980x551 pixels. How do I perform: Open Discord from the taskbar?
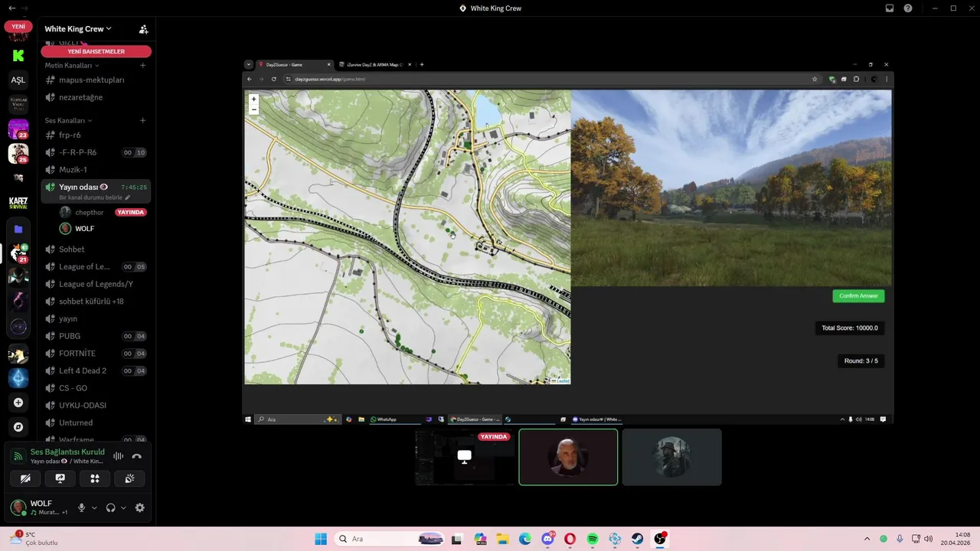[548, 539]
